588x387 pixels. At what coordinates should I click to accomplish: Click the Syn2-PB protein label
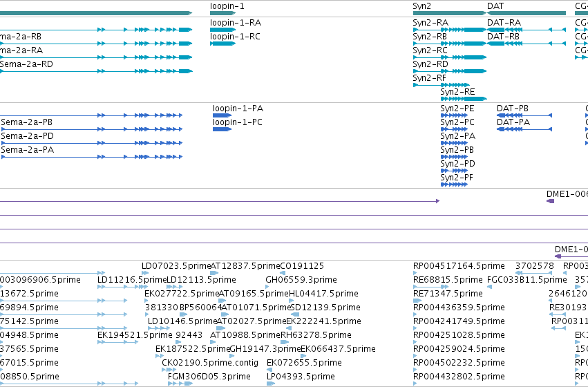(x=457, y=150)
